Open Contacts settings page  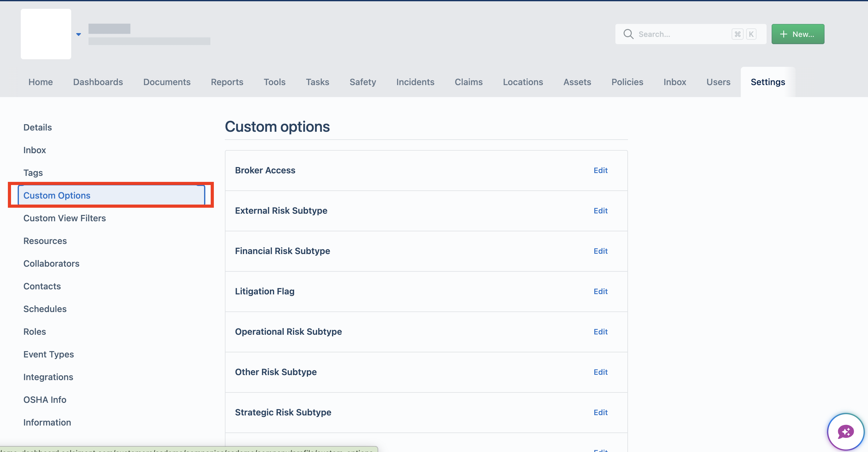click(42, 286)
